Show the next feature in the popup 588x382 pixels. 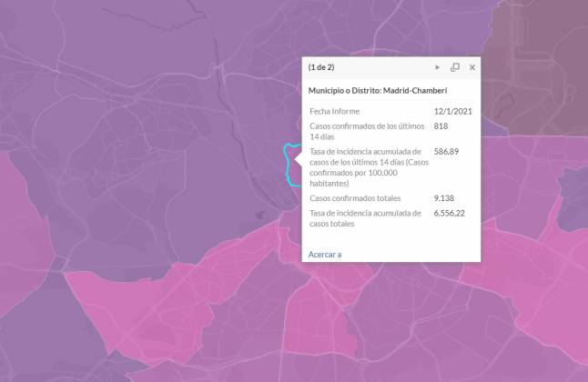point(438,67)
